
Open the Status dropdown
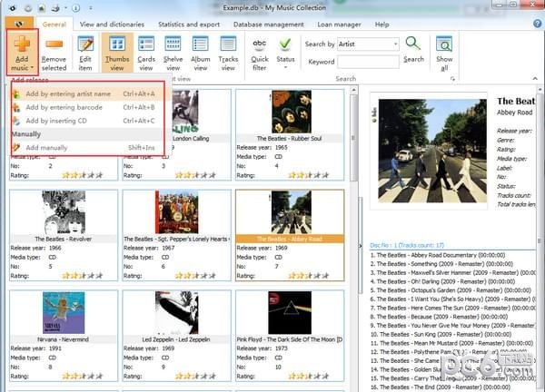[x=285, y=54]
